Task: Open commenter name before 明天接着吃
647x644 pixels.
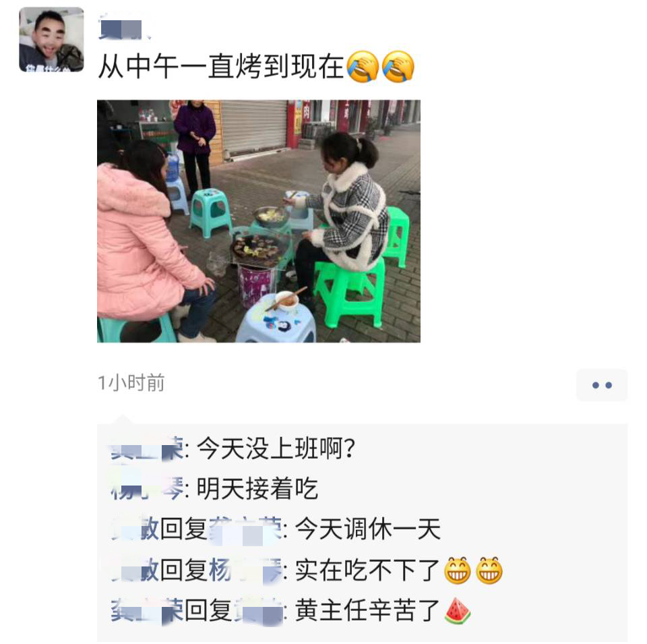Action: coord(147,489)
